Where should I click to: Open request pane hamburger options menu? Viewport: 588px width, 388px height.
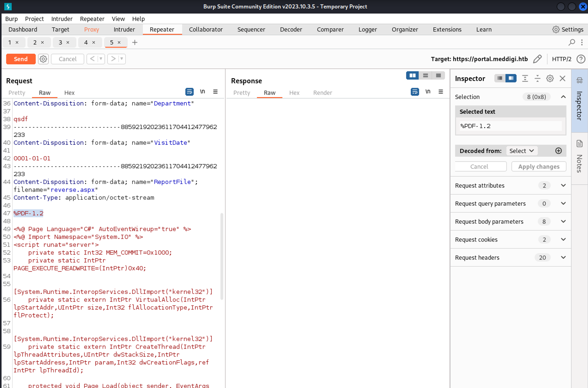(215, 92)
